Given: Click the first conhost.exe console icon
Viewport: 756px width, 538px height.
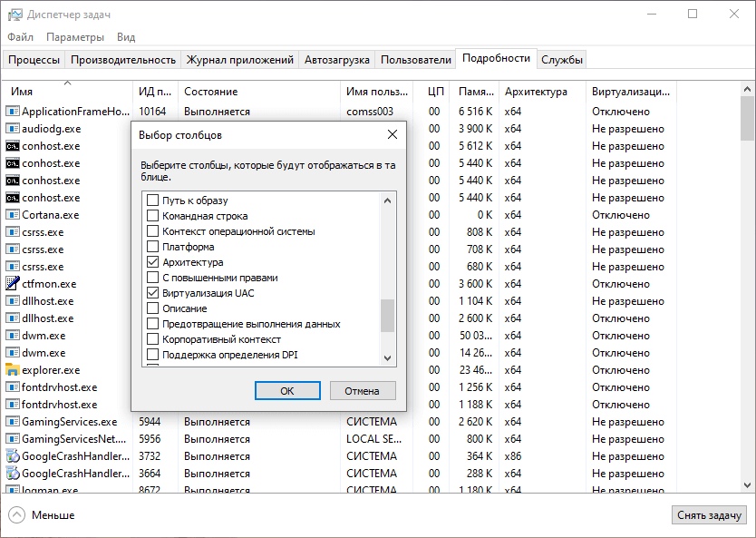Looking at the screenshot, I should [12, 146].
